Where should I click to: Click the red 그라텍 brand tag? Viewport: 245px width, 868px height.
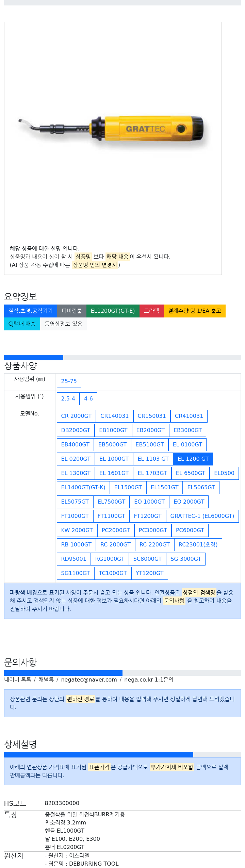(x=151, y=311)
